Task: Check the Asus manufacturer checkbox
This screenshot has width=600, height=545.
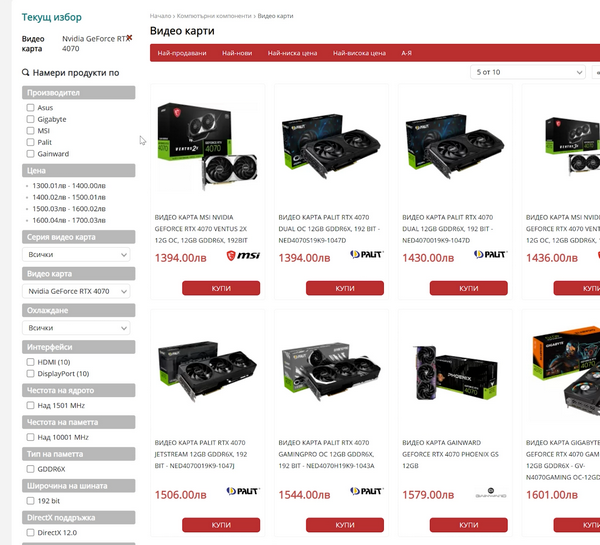Action: [31, 107]
